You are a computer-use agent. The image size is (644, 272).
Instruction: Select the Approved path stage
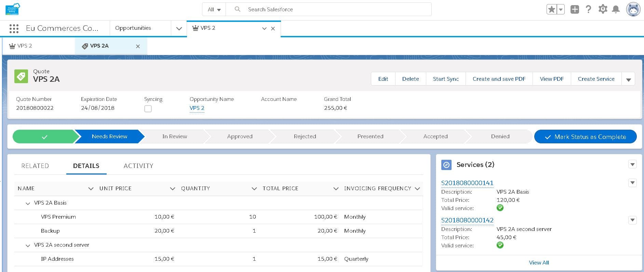[240, 137]
